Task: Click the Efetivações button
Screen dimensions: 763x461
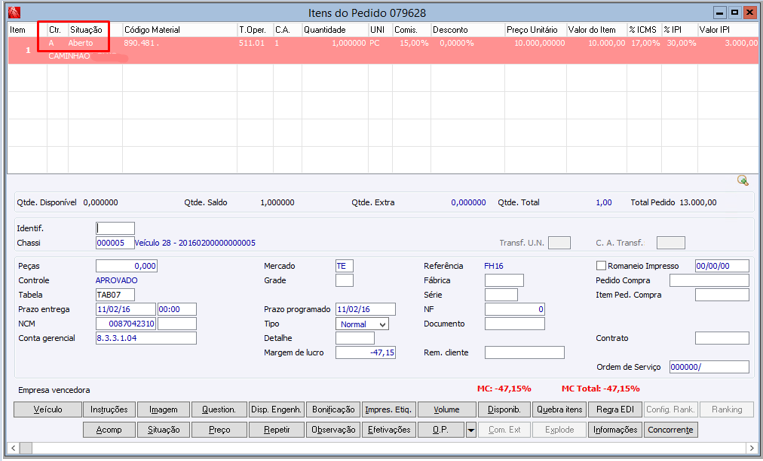Action: (x=389, y=430)
